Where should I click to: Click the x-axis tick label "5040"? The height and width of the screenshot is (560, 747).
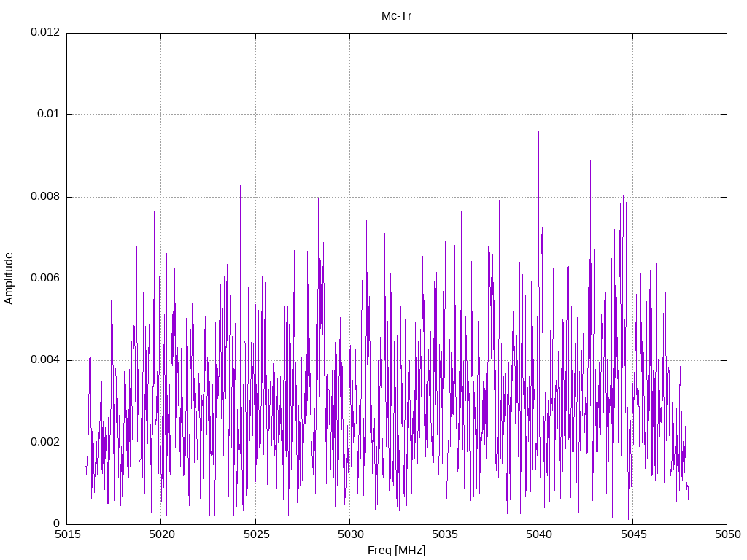539,534
